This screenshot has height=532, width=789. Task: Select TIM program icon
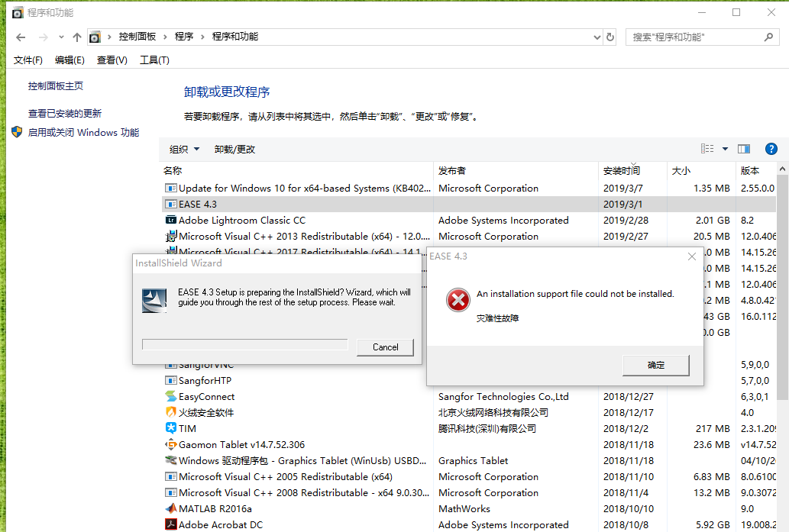coord(171,428)
